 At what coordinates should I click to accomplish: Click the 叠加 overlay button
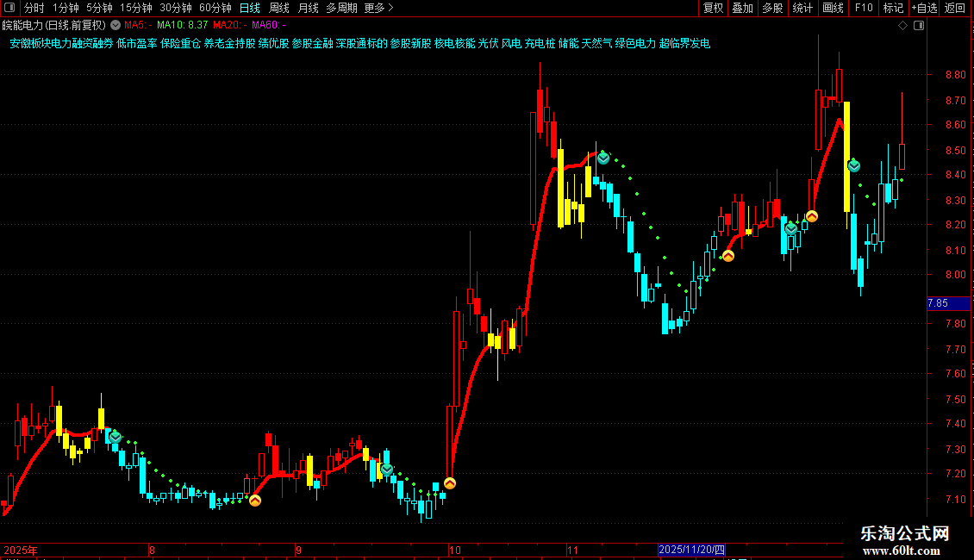pyautogui.click(x=742, y=8)
